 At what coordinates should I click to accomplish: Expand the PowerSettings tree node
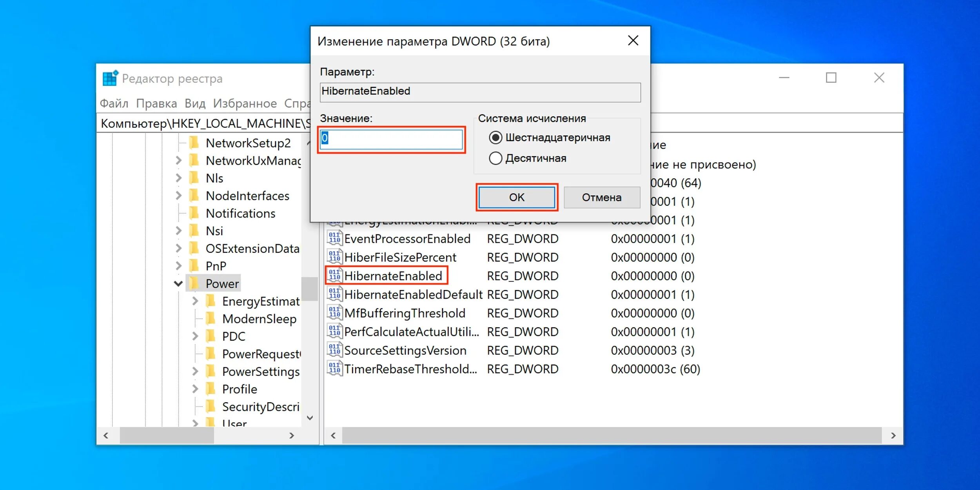click(x=195, y=371)
